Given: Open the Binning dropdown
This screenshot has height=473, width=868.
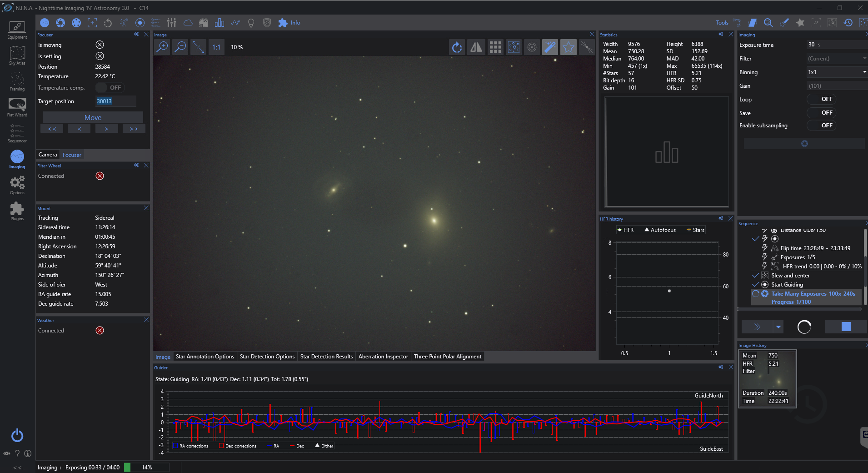Looking at the screenshot, I should 837,72.
